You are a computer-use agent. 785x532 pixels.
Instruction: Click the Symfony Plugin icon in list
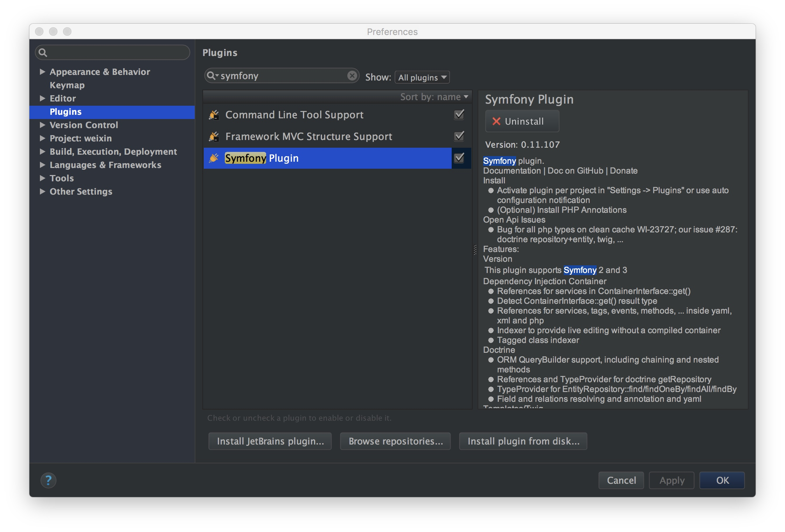pyautogui.click(x=214, y=158)
